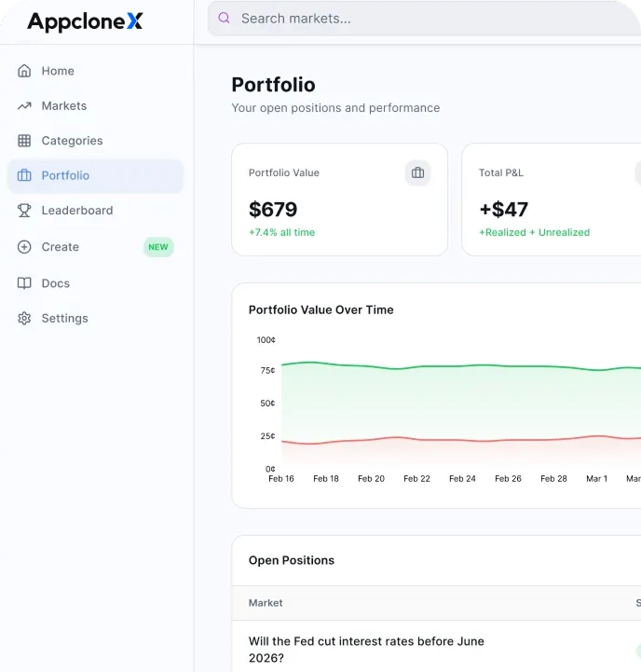641x672 pixels.
Task: Click the AppcloneX logo
Action: tap(85, 21)
